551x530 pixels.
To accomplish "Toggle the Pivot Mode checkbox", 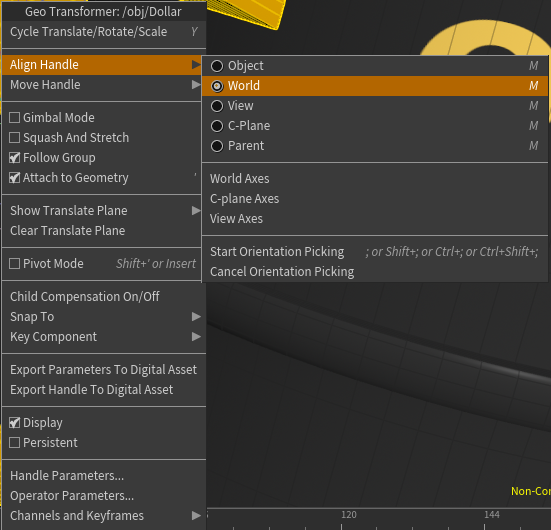I will point(14,264).
